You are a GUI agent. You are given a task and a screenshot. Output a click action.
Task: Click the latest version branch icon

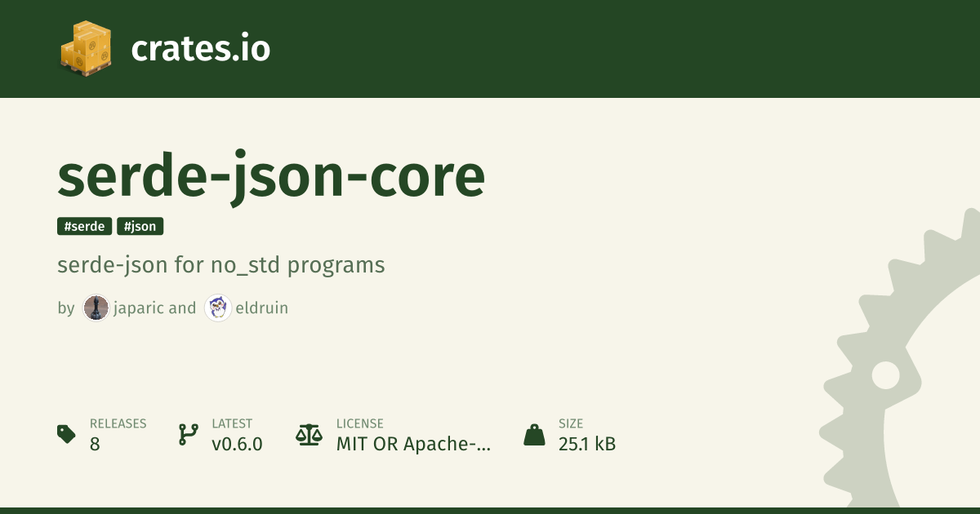pyautogui.click(x=188, y=434)
